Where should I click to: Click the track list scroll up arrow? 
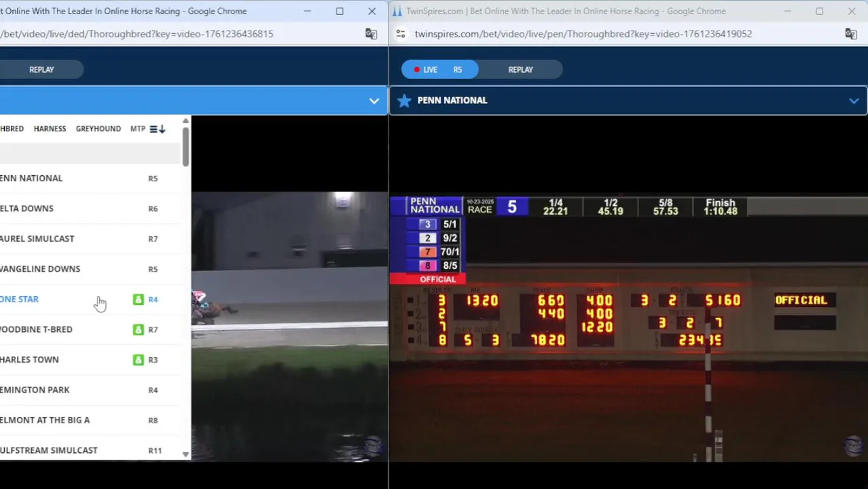186,121
